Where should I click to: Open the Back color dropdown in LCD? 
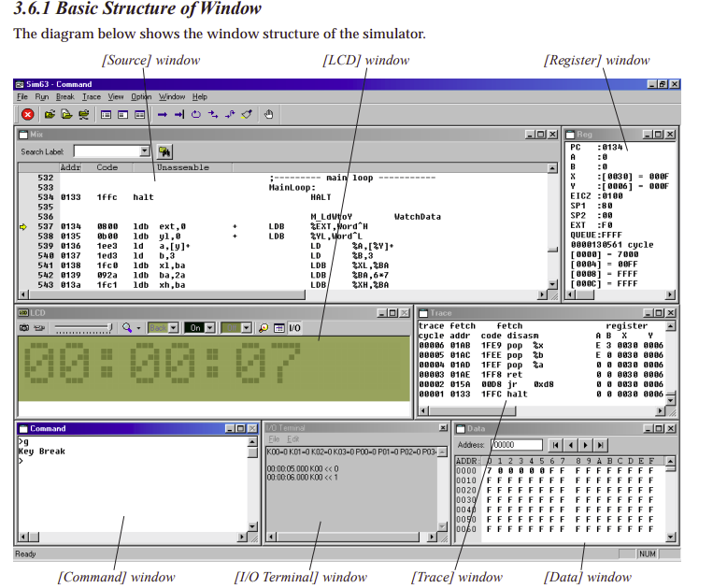(x=173, y=328)
